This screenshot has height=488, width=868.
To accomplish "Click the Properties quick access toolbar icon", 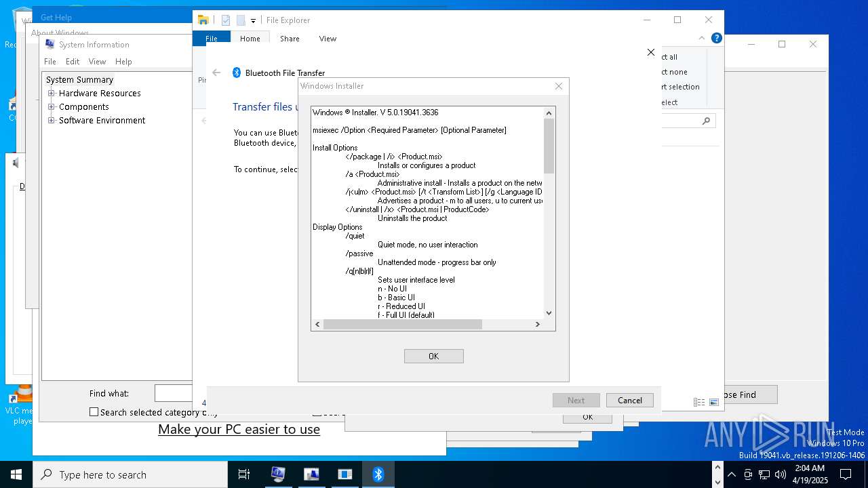I will coord(226,20).
